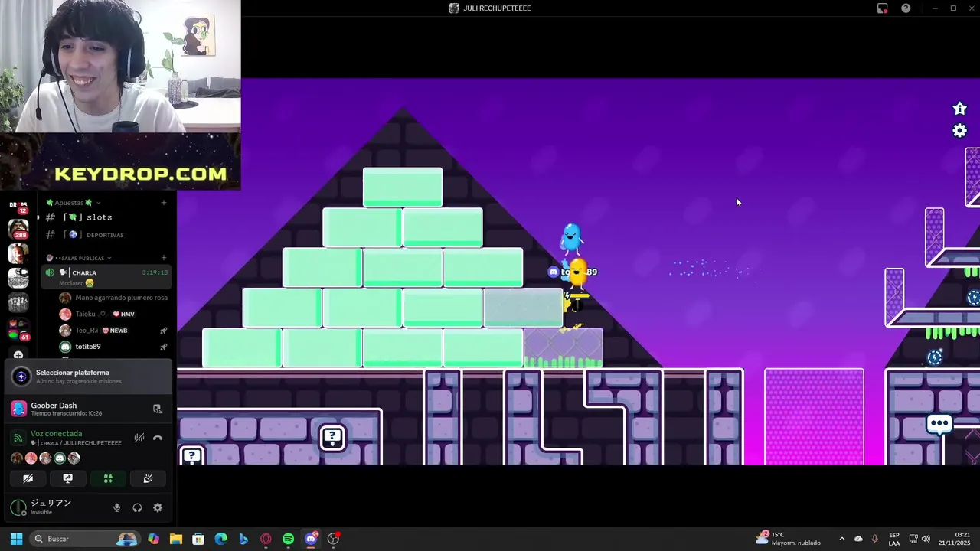Open the soundboard button

coord(148,478)
